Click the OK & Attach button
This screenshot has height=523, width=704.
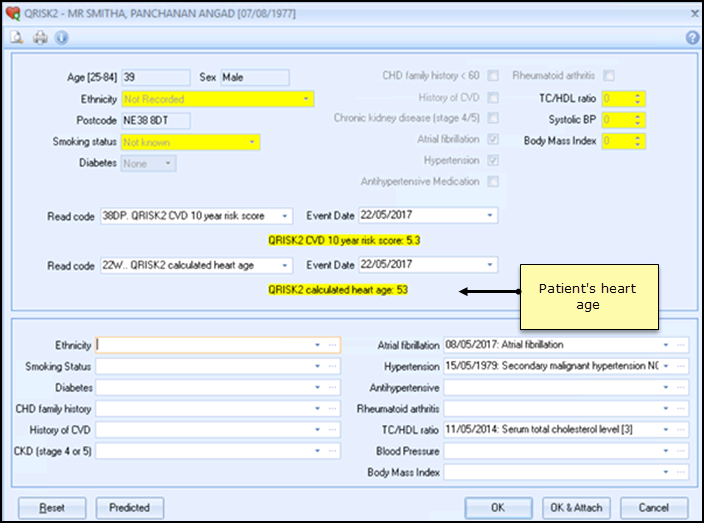575,507
